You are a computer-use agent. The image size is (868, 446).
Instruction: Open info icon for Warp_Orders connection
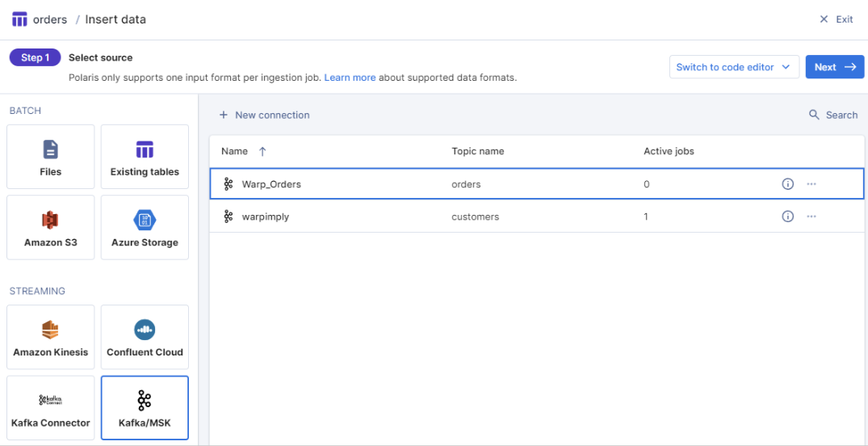click(788, 184)
